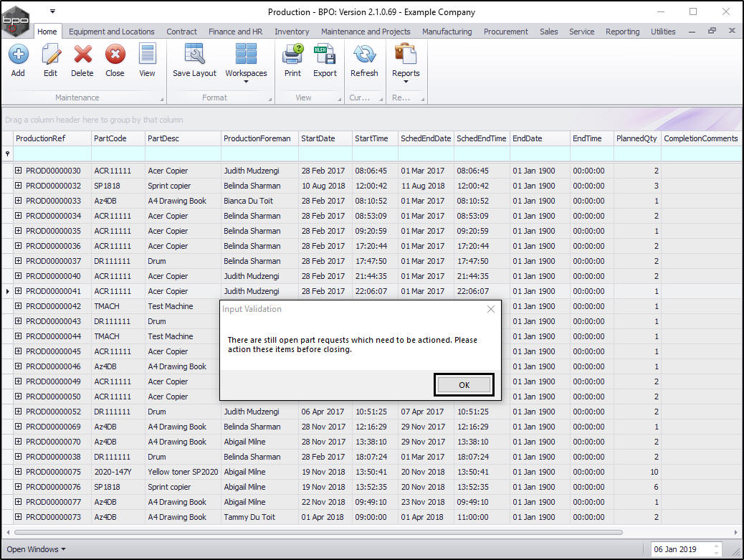
Task: Open the Manufacturing ribbon tab
Action: pos(447,32)
